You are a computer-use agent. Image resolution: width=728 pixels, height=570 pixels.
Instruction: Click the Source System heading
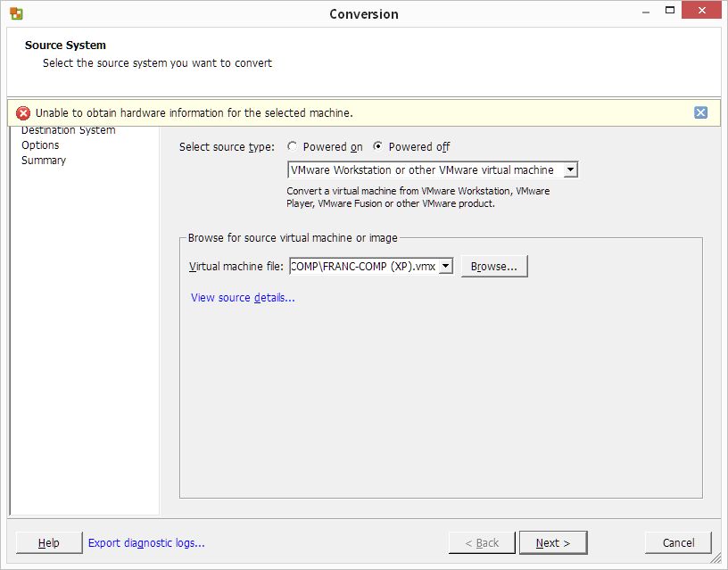(x=65, y=45)
